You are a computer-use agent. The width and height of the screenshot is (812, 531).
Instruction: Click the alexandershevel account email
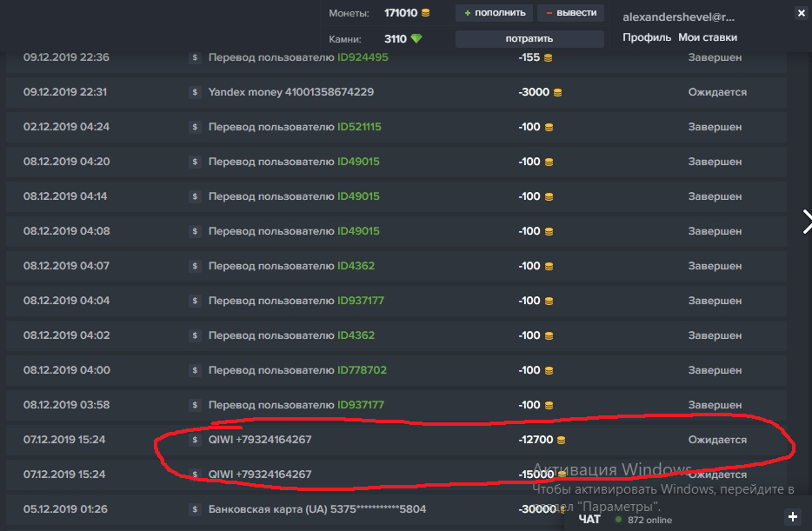(678, 17)
